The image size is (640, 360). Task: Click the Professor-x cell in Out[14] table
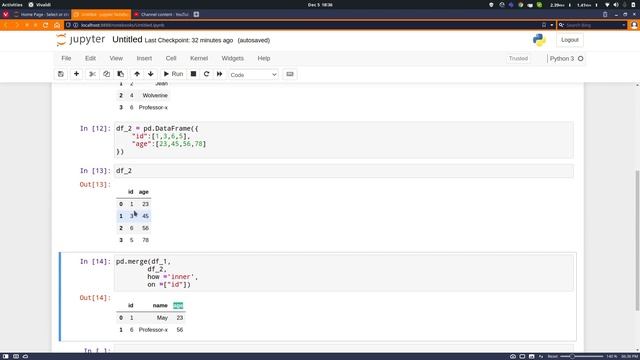[153, 330]
